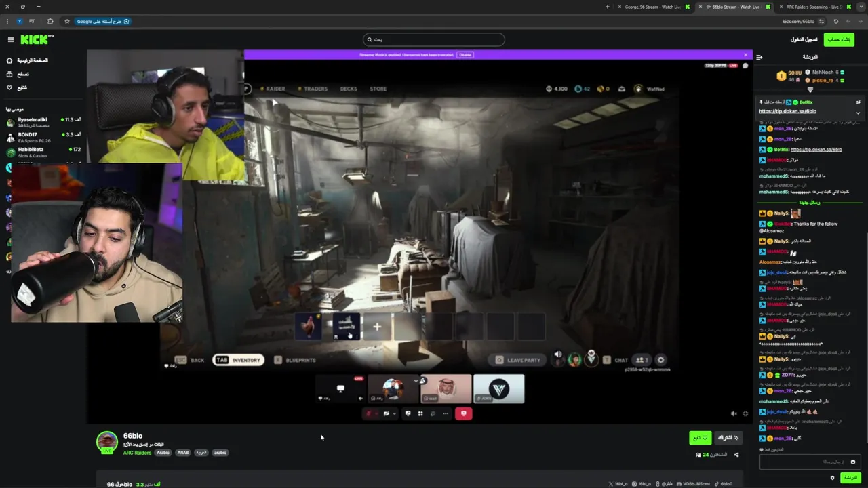
Task: Bookmark the page with star icon
Action: (x=66, y=21)
